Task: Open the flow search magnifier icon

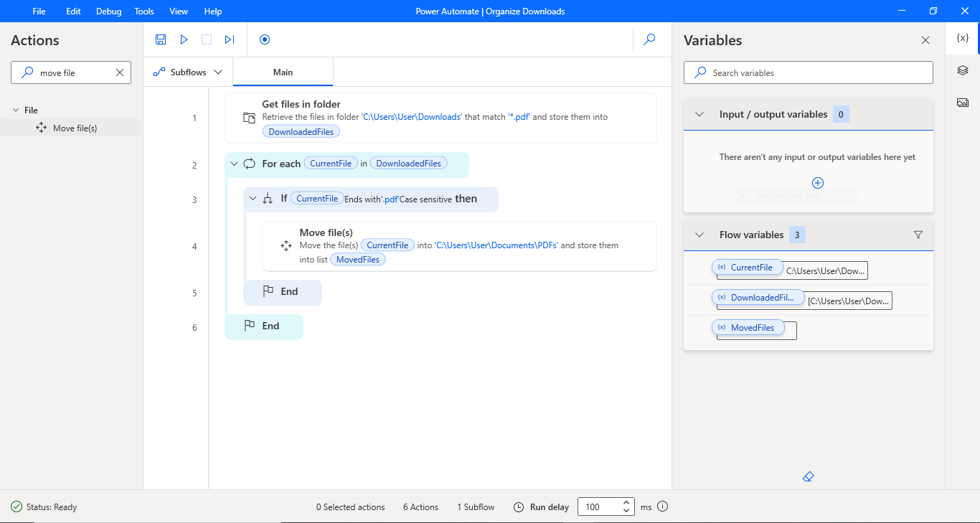Action: [x=649, y=39]
